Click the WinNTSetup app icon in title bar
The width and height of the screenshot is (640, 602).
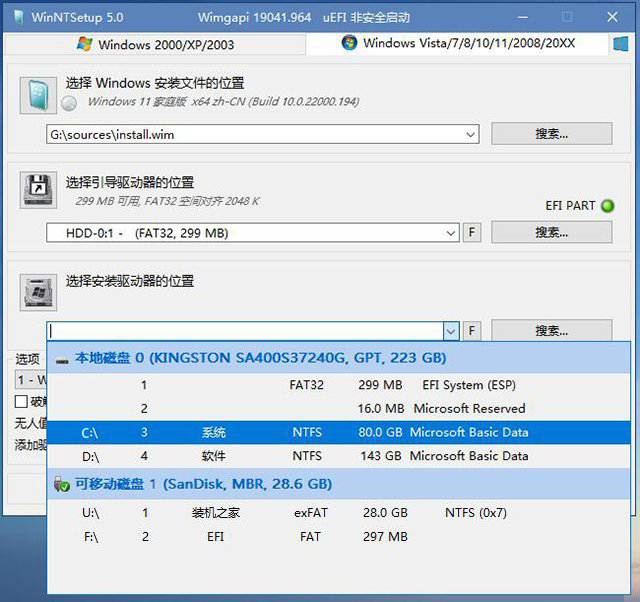[19, 17]
